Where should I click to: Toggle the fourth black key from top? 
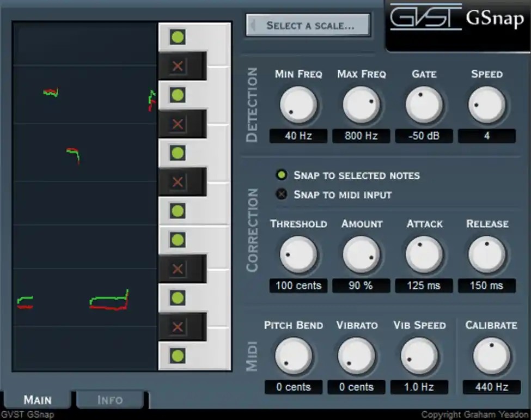pos(178,269)
